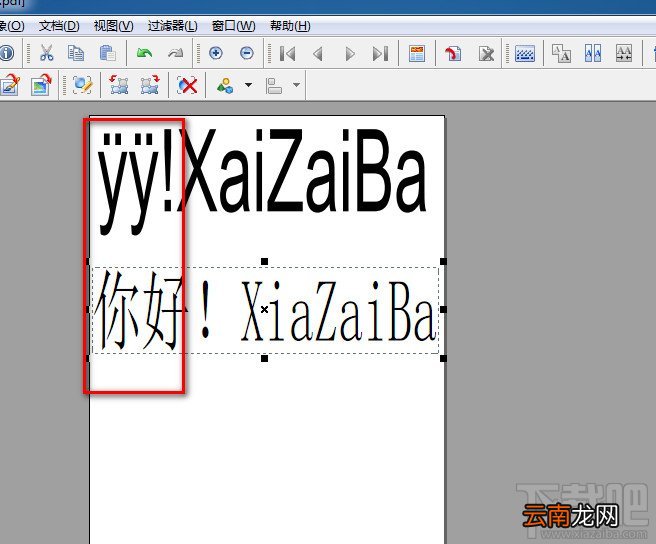656x544 pixels.
Task: Click the info icon in toolbar
Action: click(x=6, y=53)
